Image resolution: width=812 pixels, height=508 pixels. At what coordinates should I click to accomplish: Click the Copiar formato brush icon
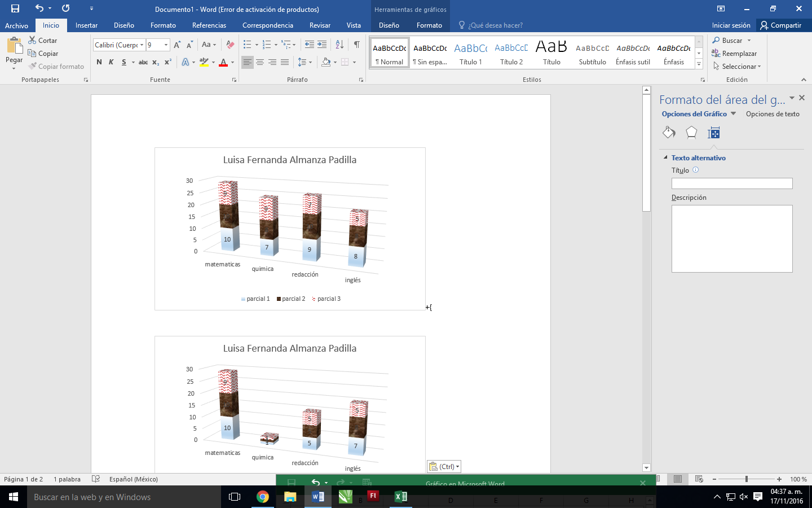pos(33,66)
